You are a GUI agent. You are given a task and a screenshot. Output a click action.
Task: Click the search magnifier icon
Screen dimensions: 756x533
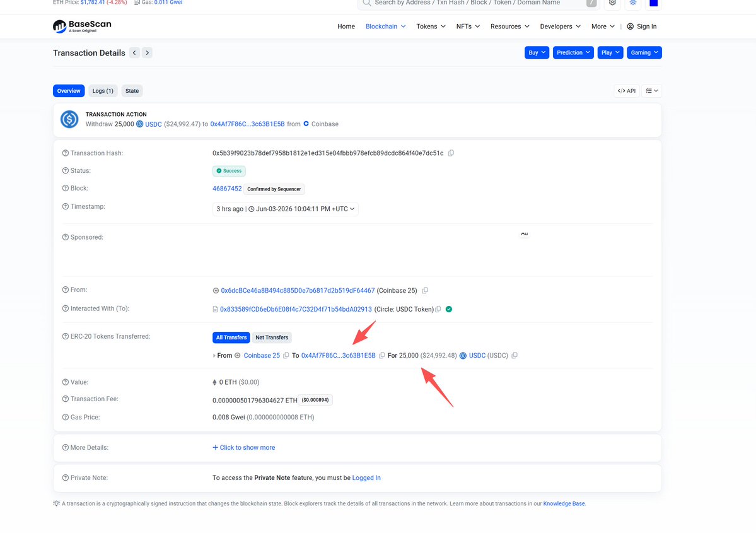pyautogui.click(x=366, y=3)
